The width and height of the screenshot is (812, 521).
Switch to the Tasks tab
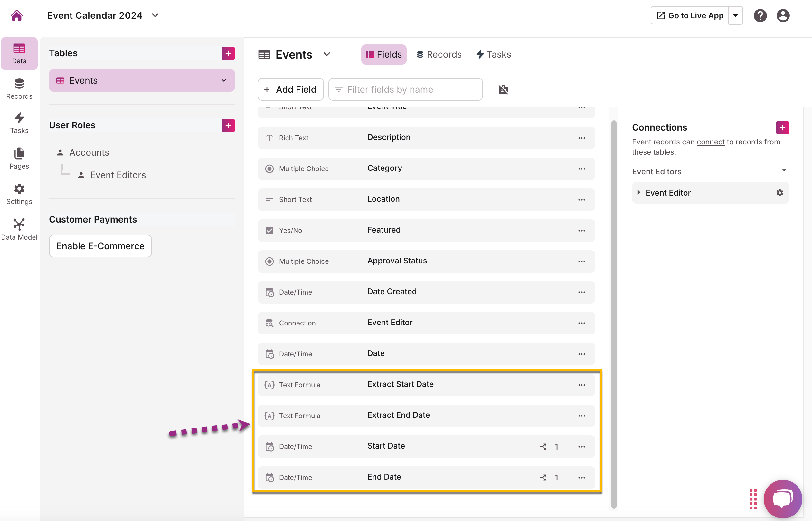tap(493, 54)
